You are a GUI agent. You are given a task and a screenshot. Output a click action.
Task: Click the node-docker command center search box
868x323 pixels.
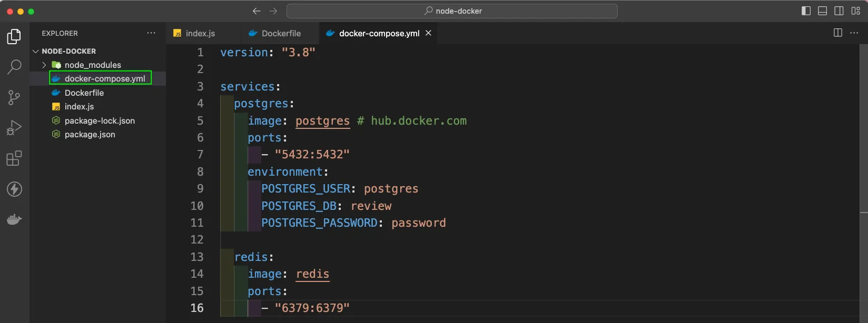pos(452,11)
